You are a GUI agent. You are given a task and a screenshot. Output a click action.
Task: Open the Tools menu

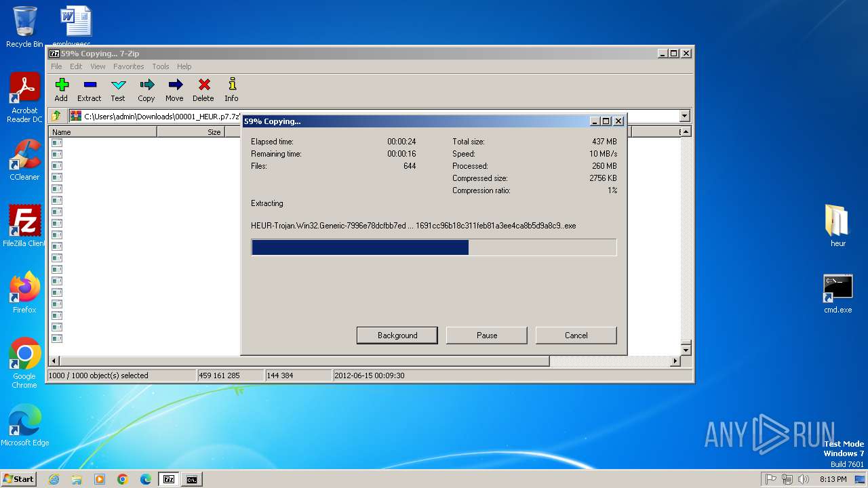161,66
